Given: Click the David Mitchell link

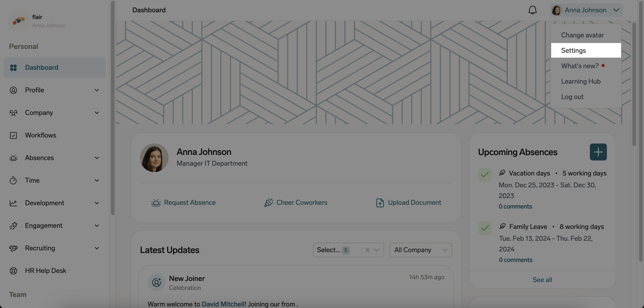Looking at the screenshot, I should pyautogui.click(x=223, y=304).
